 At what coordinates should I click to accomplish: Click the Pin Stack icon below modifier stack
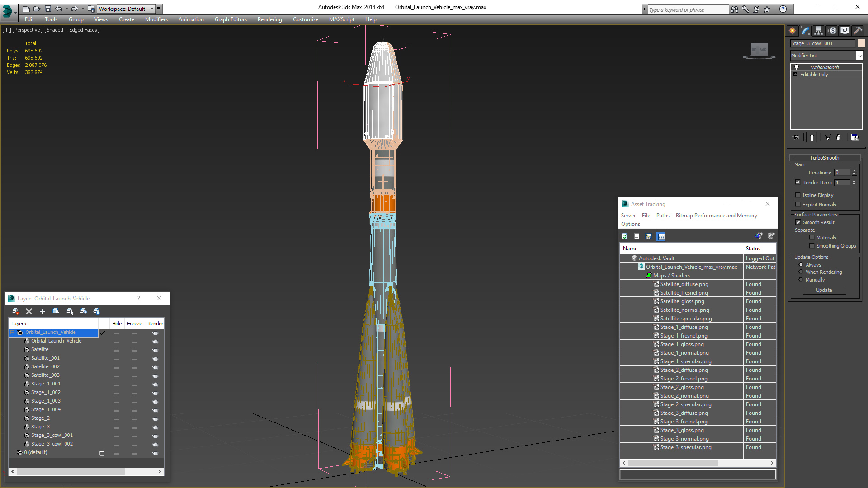pos(796,137)
